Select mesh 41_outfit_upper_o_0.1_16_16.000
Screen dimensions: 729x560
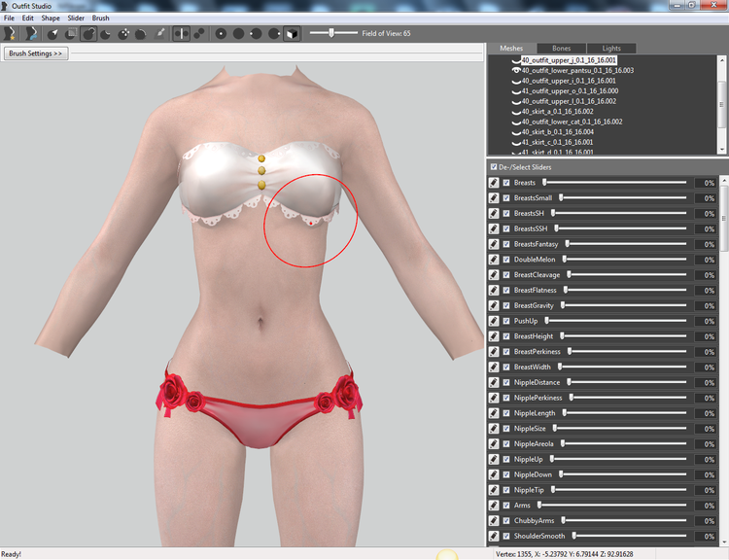coord(570,91)
